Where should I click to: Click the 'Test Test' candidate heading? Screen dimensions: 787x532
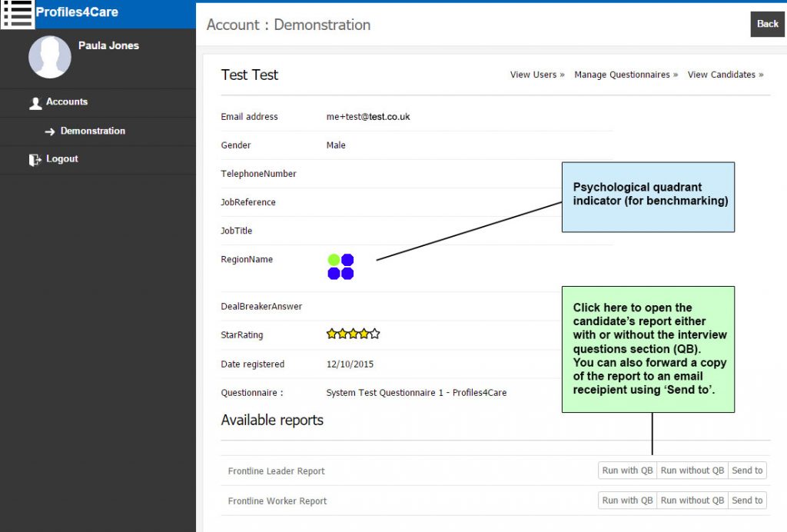(x=250, y=75)
